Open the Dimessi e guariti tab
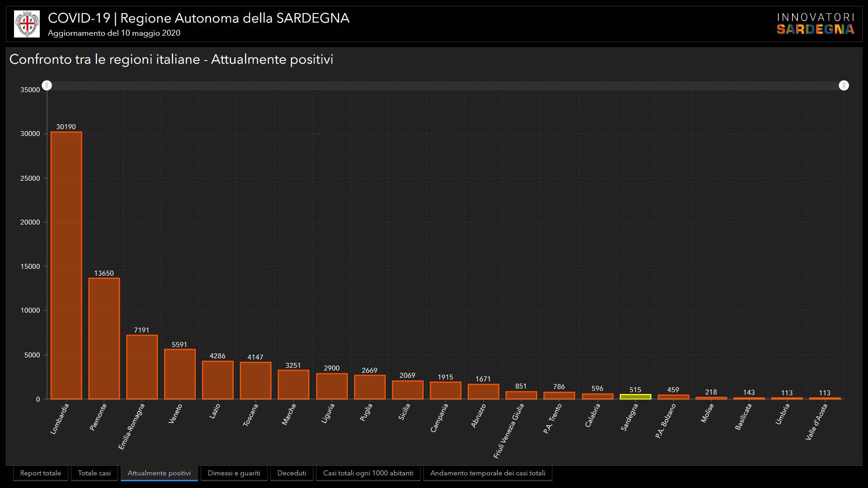Image resolution: width=868 pixels, height=488 pixels. (x=234, y=473)
